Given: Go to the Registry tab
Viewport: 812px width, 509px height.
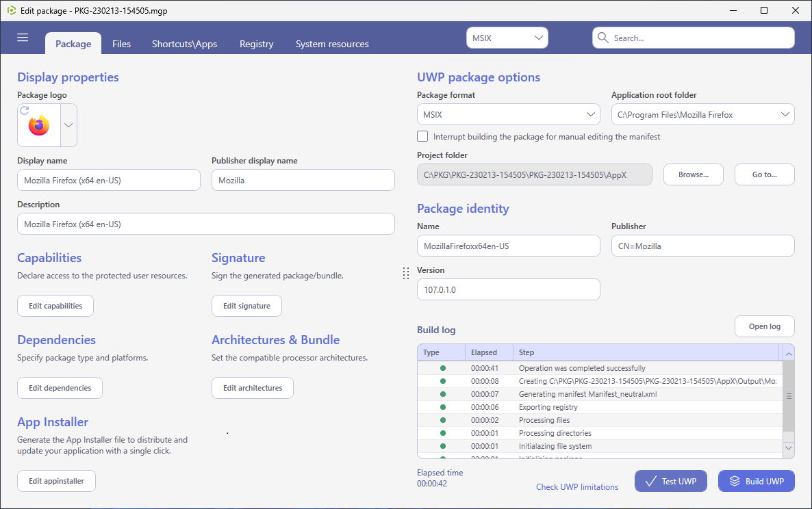Looking at the screenshot, I should [x=256, y=44].
